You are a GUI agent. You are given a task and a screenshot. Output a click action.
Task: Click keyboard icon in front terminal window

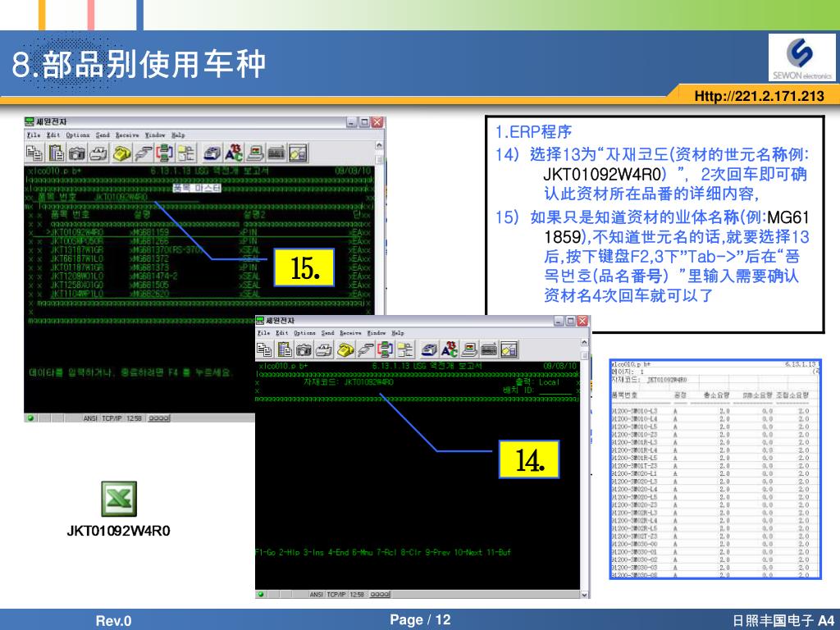(489, 349)
